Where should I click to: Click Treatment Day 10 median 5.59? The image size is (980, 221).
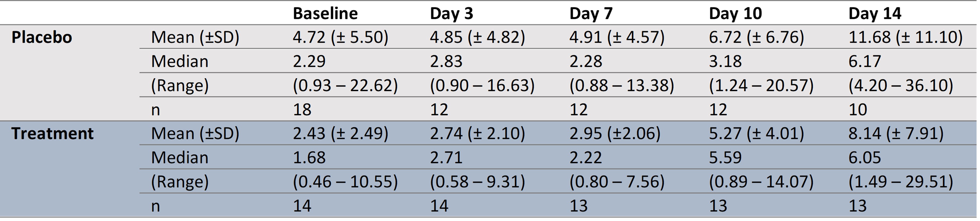pyautogui.click(x=725, y=157)
